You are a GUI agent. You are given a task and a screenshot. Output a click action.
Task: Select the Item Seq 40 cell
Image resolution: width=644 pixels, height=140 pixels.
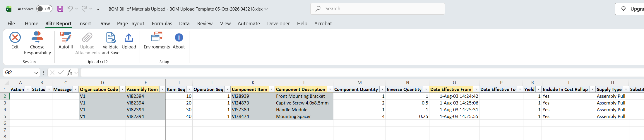pos(179,117)
